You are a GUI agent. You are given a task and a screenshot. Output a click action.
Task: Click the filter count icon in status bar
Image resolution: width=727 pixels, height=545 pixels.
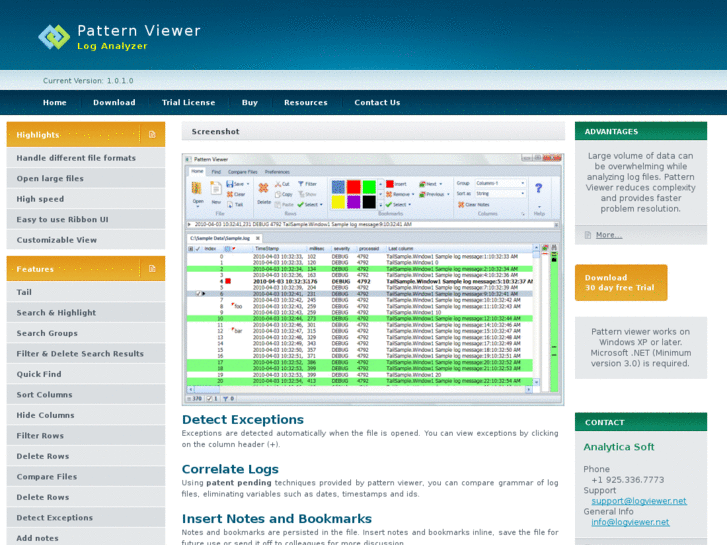click(x=225, y=398)
